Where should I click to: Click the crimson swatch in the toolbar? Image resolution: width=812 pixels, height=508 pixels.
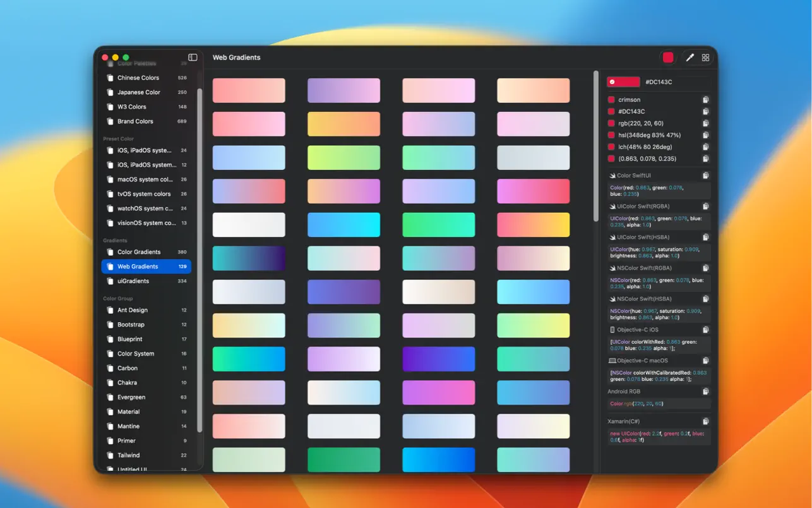667,57
